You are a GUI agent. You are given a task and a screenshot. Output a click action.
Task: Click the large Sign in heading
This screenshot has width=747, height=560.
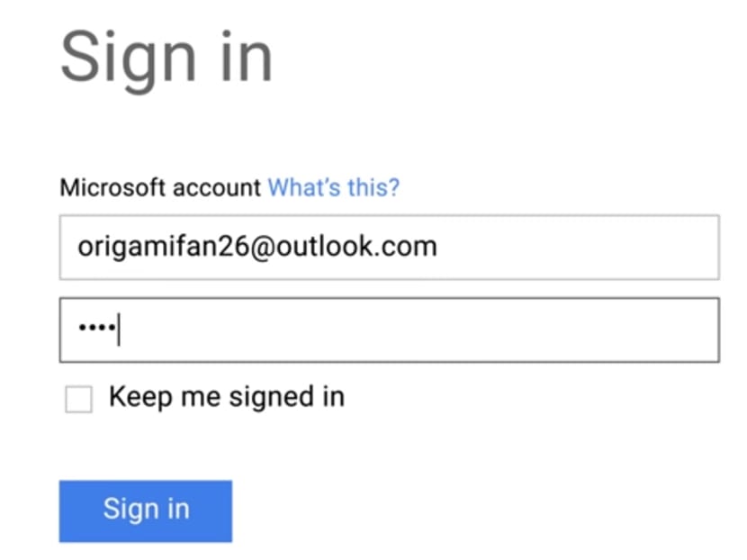166,56
